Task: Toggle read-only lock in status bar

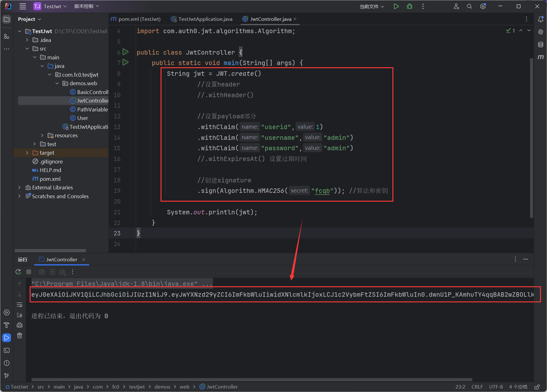Action: point(537,387)
